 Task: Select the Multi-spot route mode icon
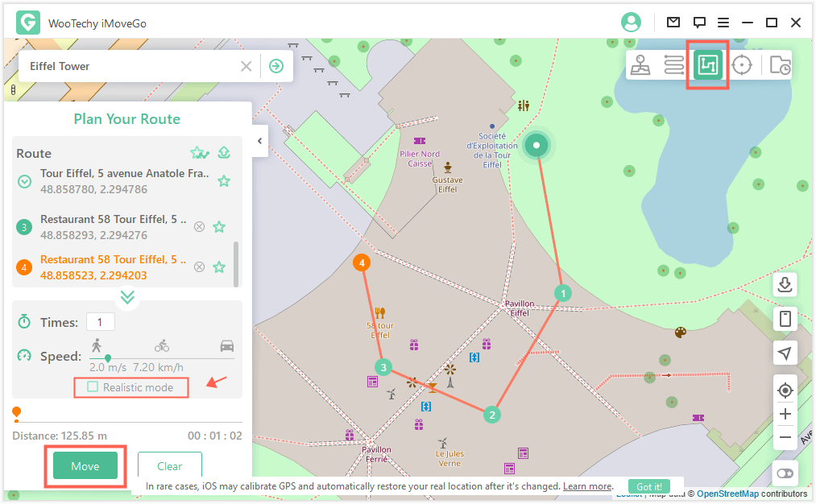(707, 65)
